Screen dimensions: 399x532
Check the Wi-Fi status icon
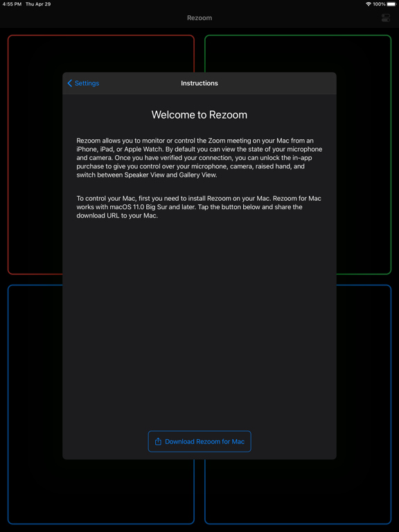(369, 4)
